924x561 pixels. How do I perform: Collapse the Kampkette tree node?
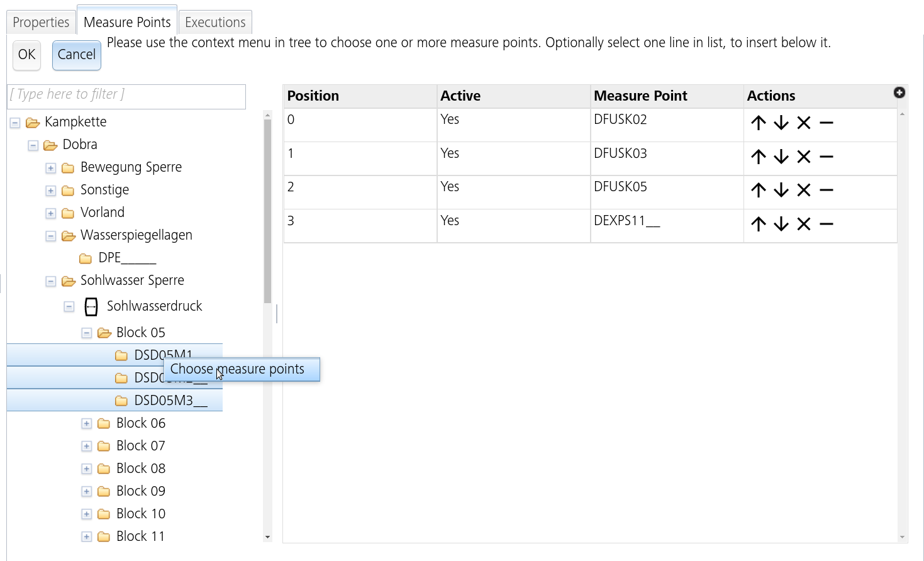(14, 122)
